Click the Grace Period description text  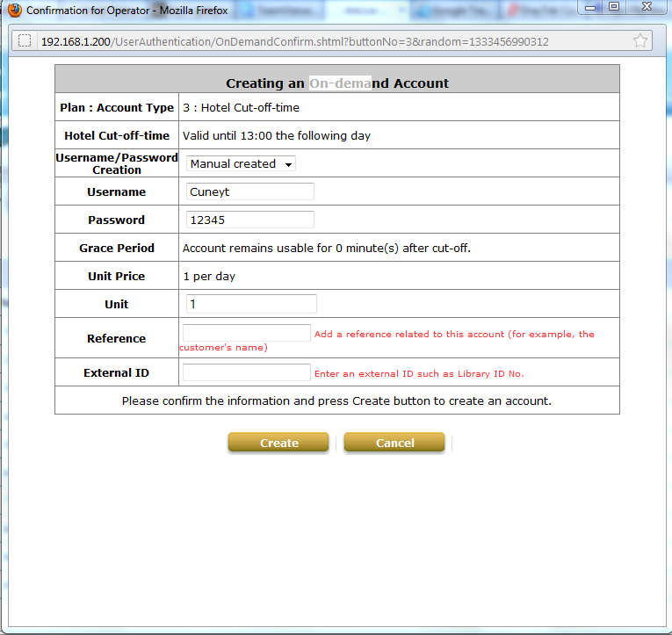click(x=326, y=249)
